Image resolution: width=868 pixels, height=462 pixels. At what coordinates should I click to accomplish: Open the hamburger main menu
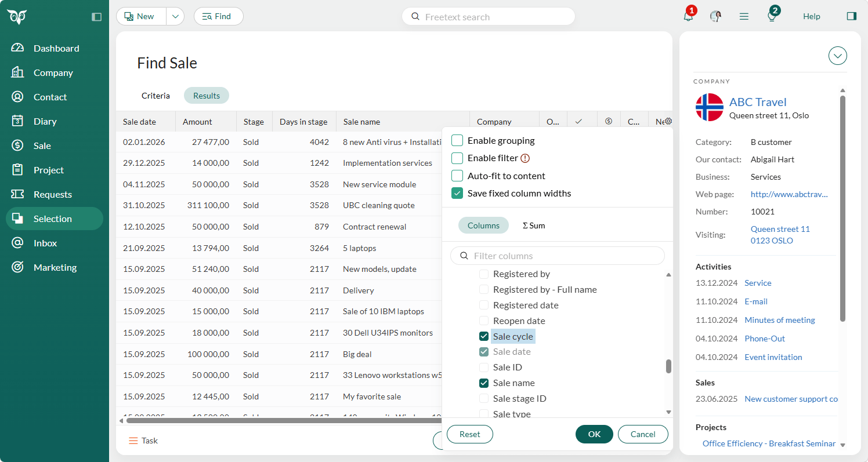744,16
